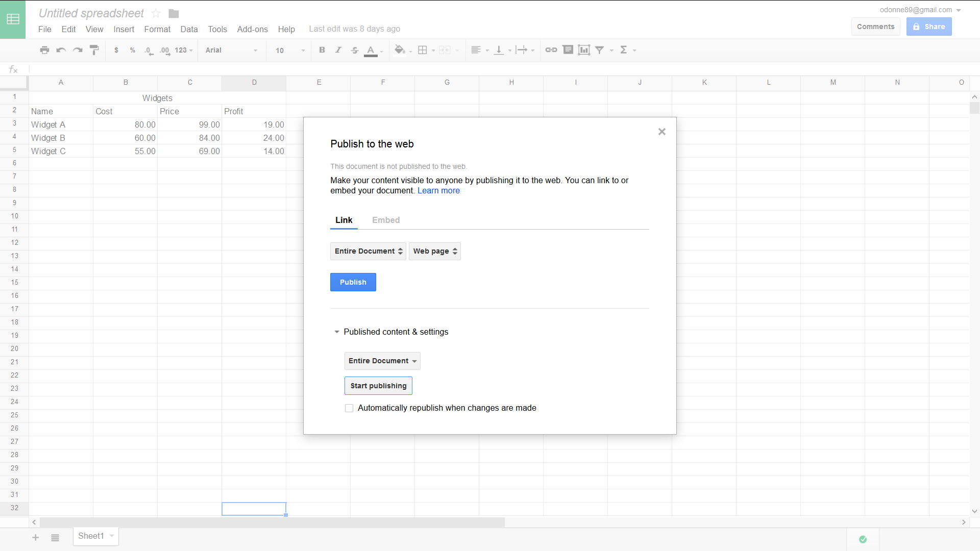Viewport: 980px width, 551px height.
Task: Redo the last action
Action: 78,50
